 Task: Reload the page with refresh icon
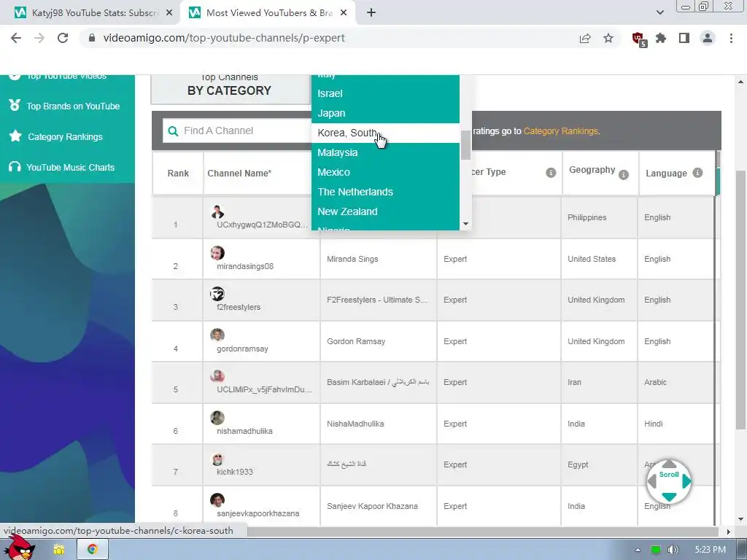(x=63, y=38)
